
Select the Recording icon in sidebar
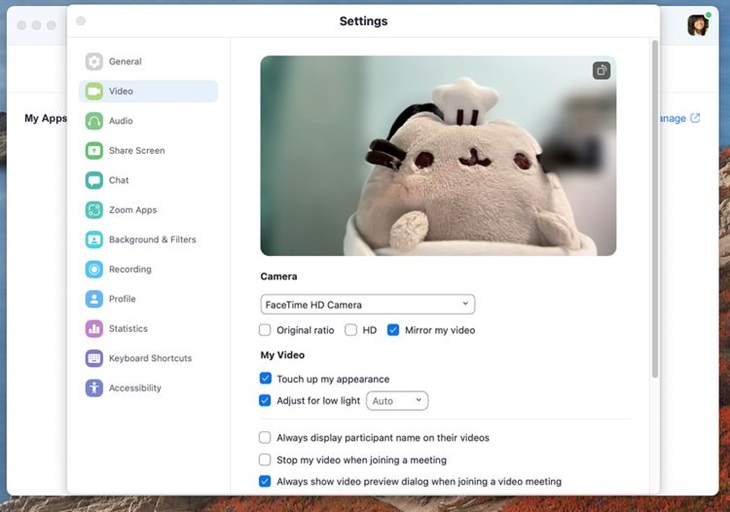click(94, 269)
